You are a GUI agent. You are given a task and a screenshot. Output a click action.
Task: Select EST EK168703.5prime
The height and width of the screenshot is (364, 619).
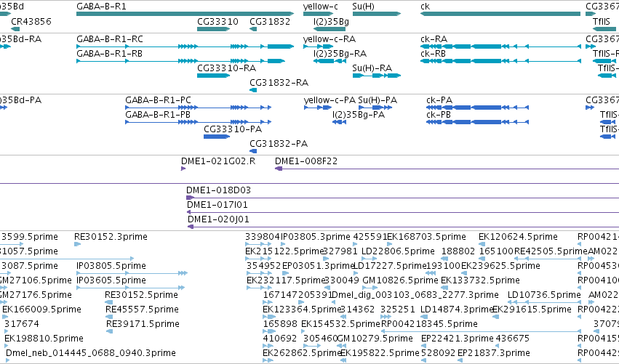pyautogui.click(x=426, y=237)
